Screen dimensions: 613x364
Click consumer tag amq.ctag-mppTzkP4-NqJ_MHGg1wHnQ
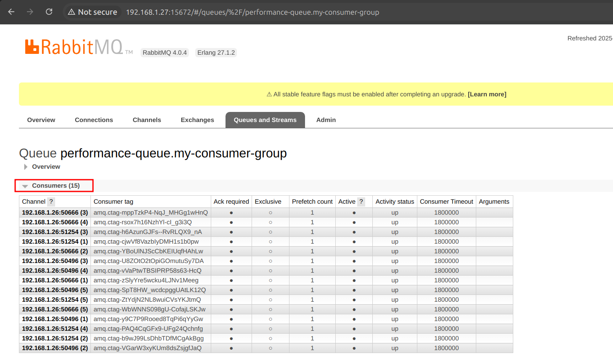click(x=151, y=213)
